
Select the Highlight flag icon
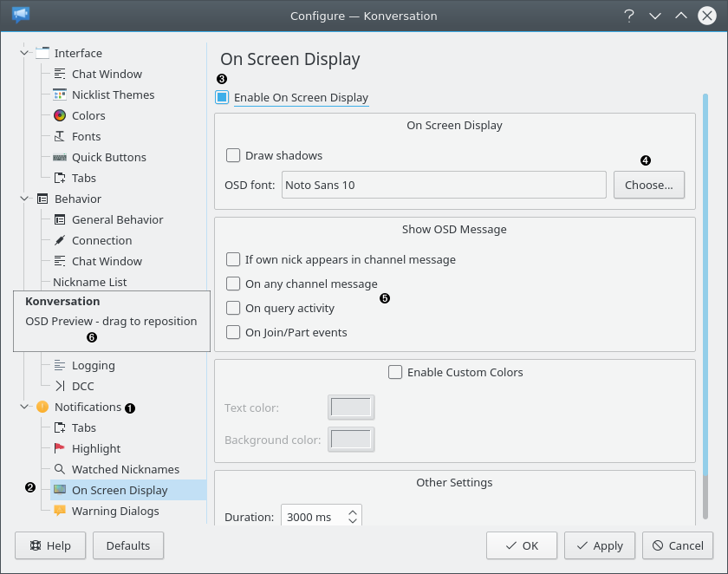(59, 448)
